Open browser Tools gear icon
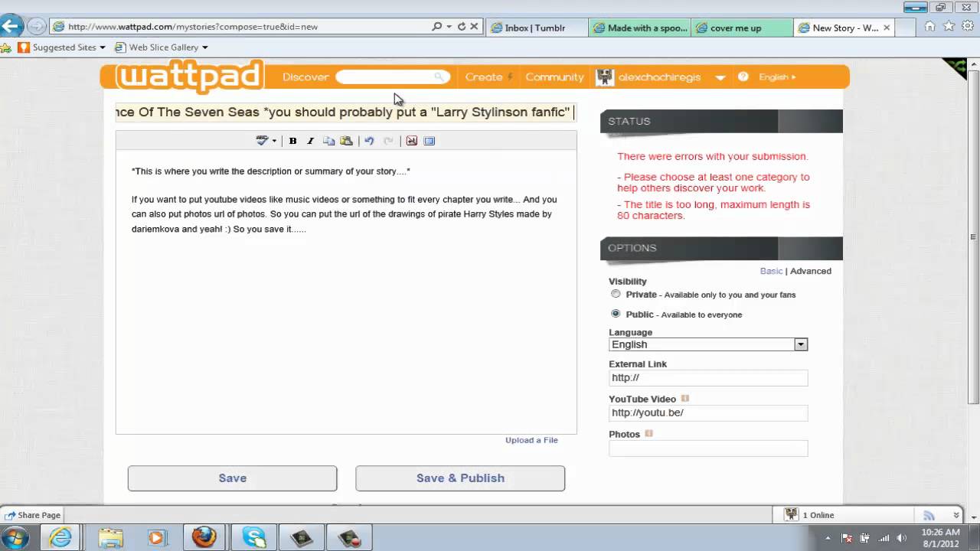The height and width of the screenshot is (551, 980). click(x=967, y=26)
